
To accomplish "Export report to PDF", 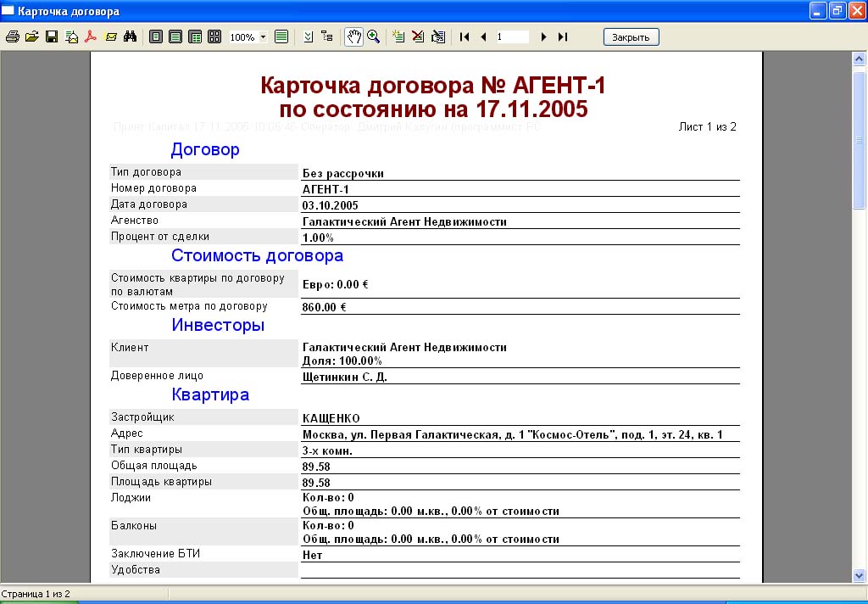I will pyautogui.click(x=91, y=37).
